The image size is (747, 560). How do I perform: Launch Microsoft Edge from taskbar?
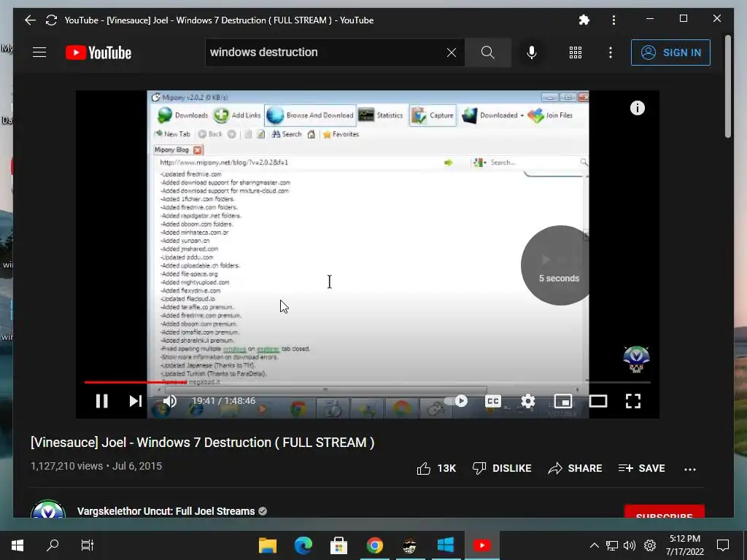(303, 545)
